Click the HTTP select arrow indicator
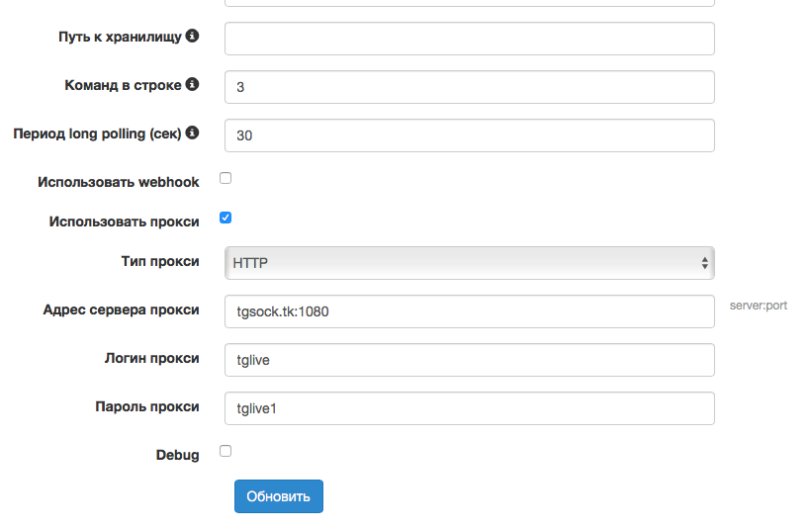812x528 pixels. click(704, 263)
